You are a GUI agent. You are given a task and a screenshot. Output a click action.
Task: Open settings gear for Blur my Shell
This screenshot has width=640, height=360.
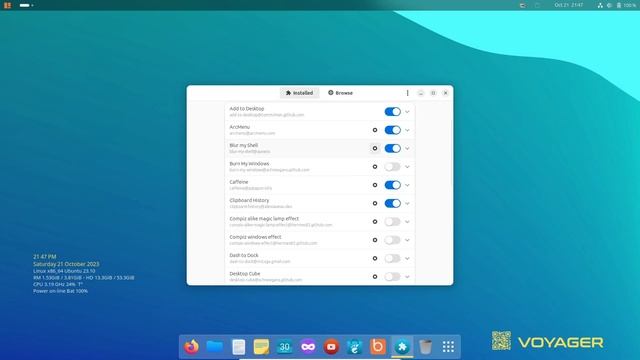375,149
